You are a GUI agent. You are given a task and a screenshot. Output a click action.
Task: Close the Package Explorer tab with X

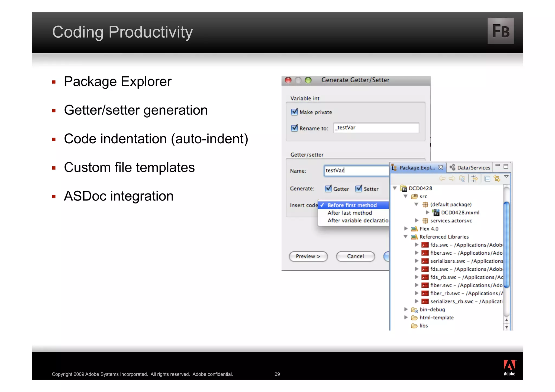pos(441,167)
